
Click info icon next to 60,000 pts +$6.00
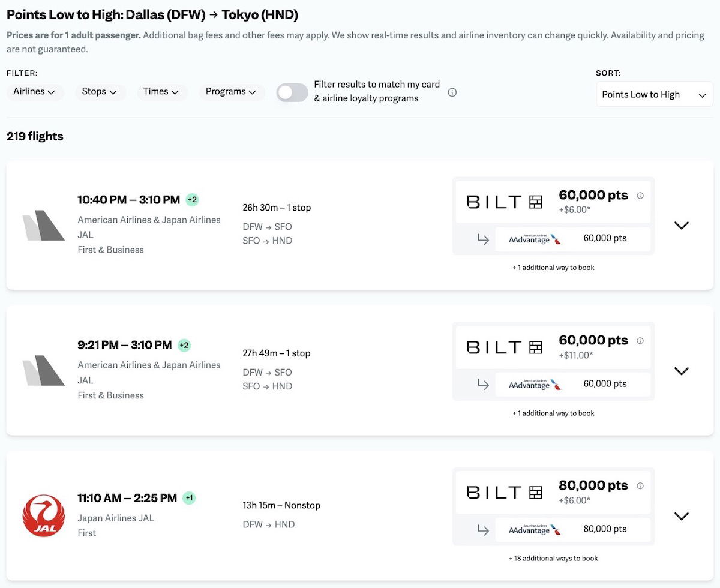[640, 196]
